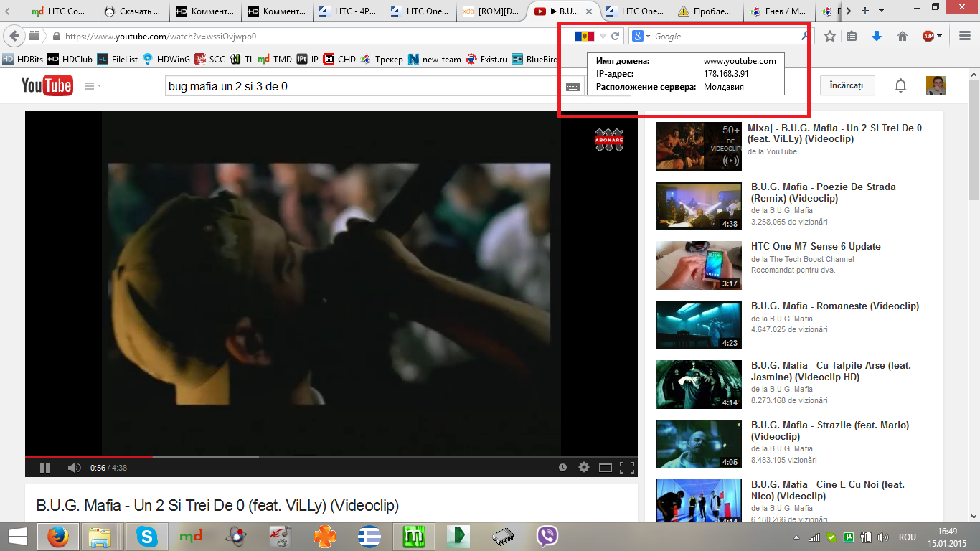Open the Windows Start button

(17, 537)
